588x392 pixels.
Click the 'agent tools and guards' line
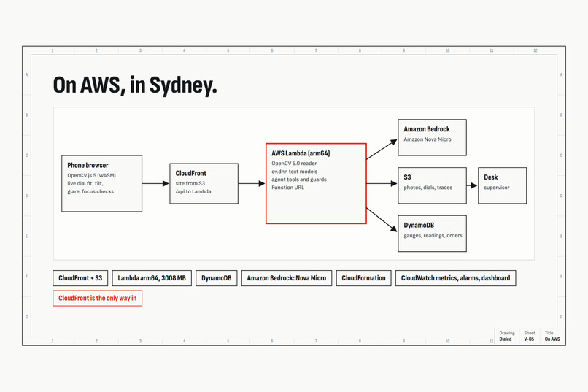pos(299,180)
